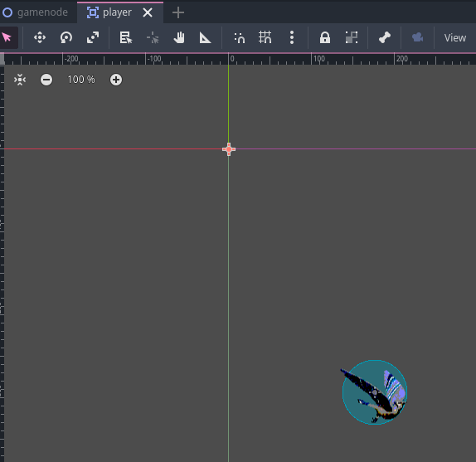Reset zoom via 100 % label
The image size is (476, 462).
coord(81,80)
